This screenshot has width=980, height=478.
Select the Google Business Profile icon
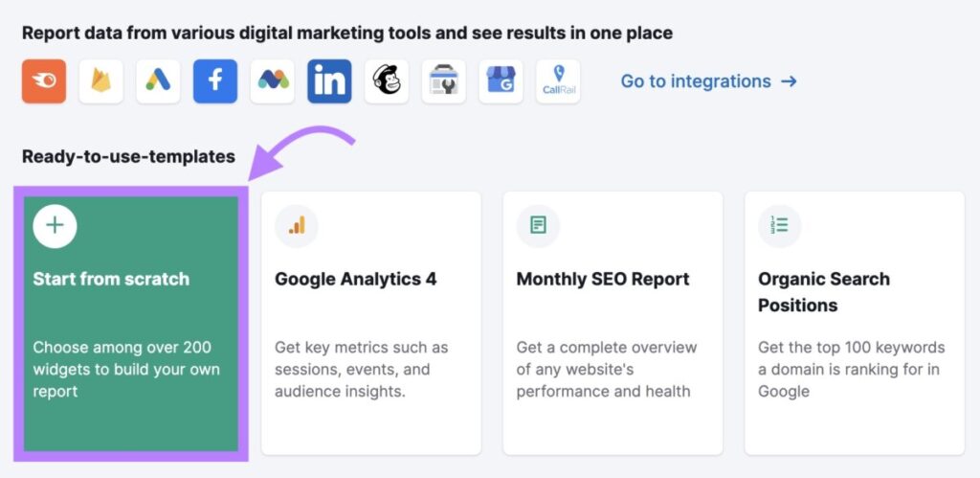pos(501,81)
